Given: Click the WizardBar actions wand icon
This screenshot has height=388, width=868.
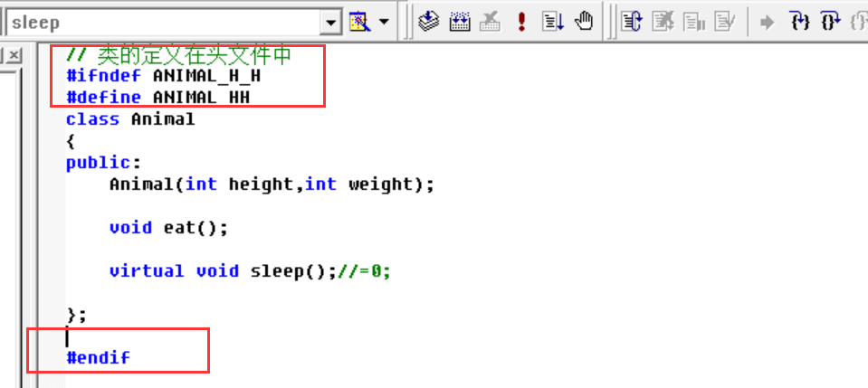Looking at the screenshot, I should (x=359, y=22).
